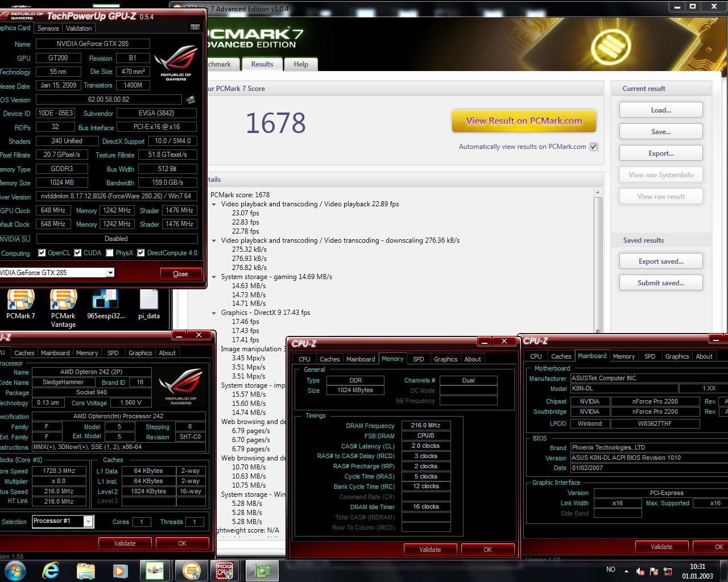The height and width of the screenshot is (582, 728).
Task: Open Windows Media Player from taskbar
Action: point(120,570)
